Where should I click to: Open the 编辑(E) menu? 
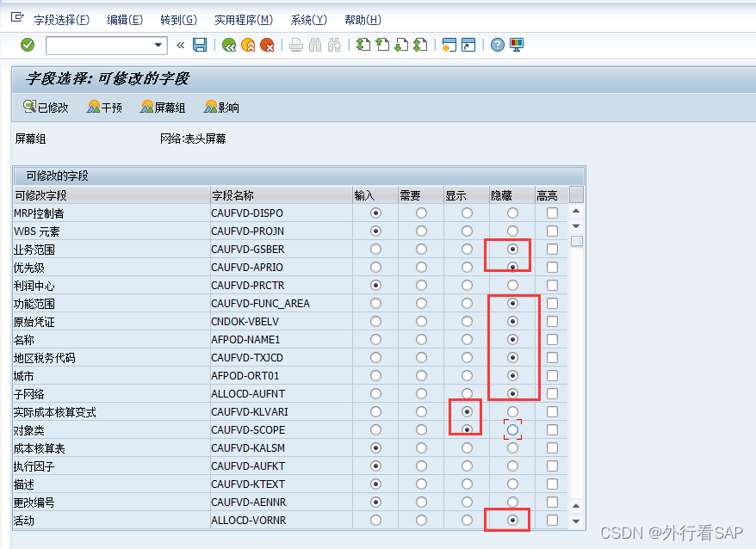pos(125,20)
